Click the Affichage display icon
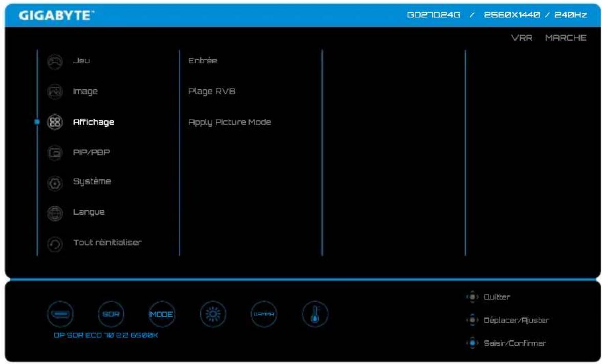The image size is (602, 364). (x=55, y=122)
